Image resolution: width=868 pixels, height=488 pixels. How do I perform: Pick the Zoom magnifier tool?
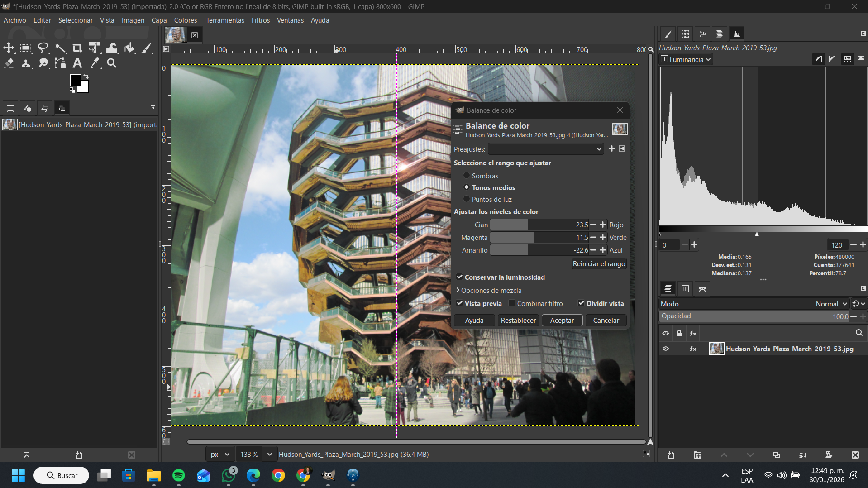coord(112,63)
